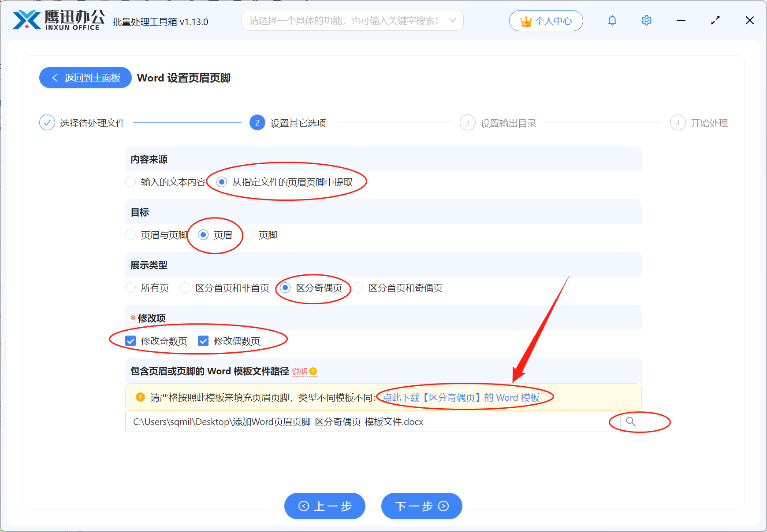The image size is (767, 532).
Task: Click the 说明 link
Action: pyautogui.click(x=299, y=371)
